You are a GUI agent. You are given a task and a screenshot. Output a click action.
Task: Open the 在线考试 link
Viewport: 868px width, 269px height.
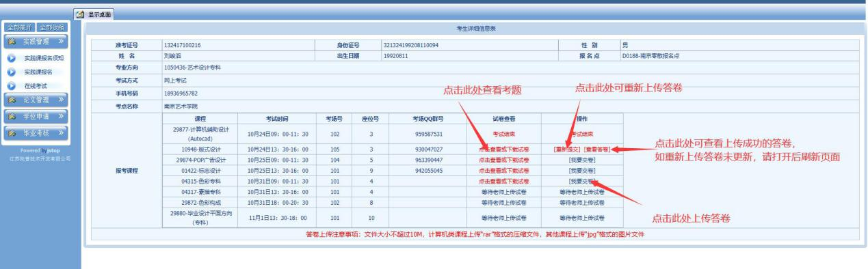[x=36, y=85]
